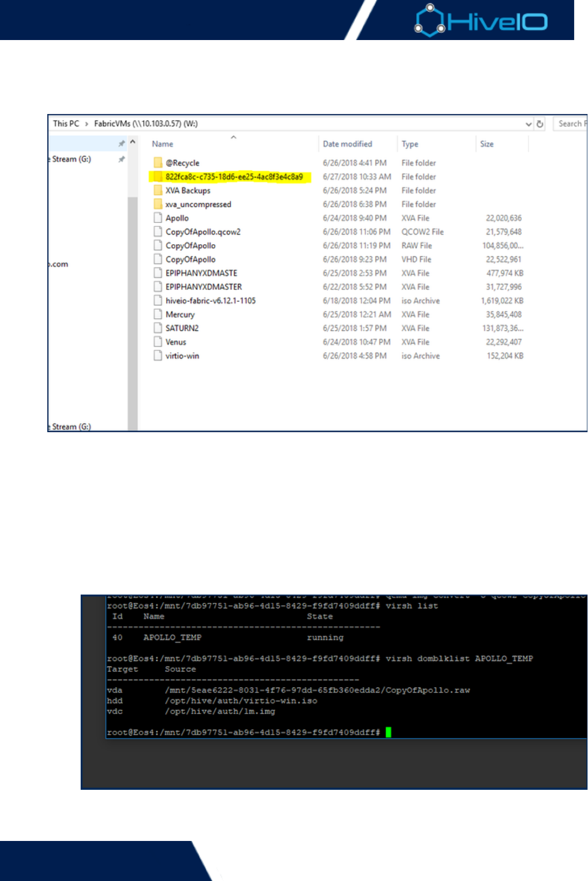Click the HiveIO logo in the header
The image size is (588, 881).
point(481,21)
